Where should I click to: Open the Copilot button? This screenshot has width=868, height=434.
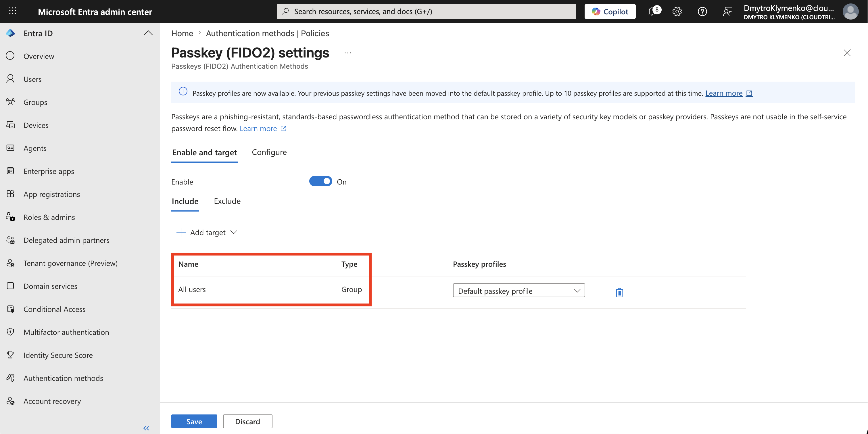[x=610, y=11]
